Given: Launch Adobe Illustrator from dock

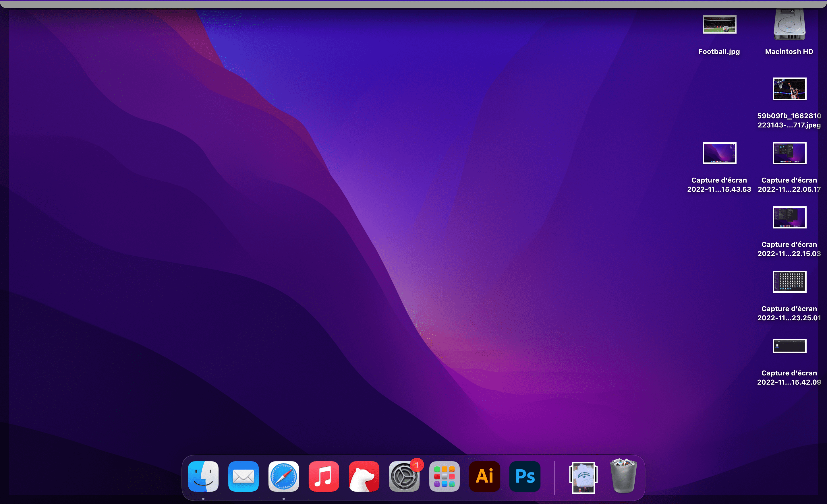Looking at the screenshot, I should [x=484, y=476].
